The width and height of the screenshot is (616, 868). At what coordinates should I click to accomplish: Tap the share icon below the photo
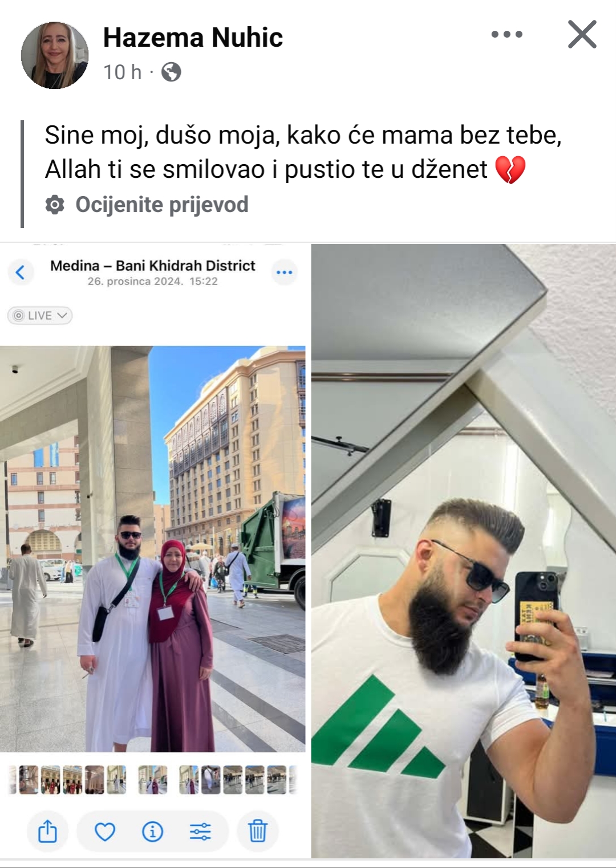click(x=47, y=832)
